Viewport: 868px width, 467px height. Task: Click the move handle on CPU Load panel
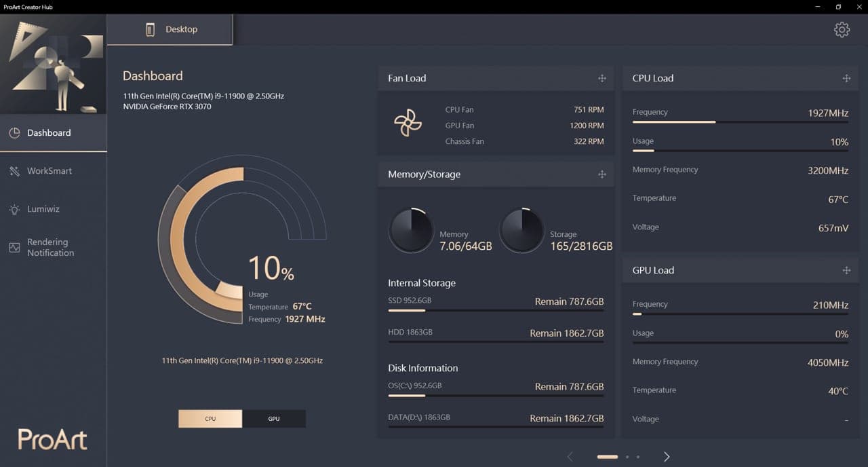tap(846, 78)
